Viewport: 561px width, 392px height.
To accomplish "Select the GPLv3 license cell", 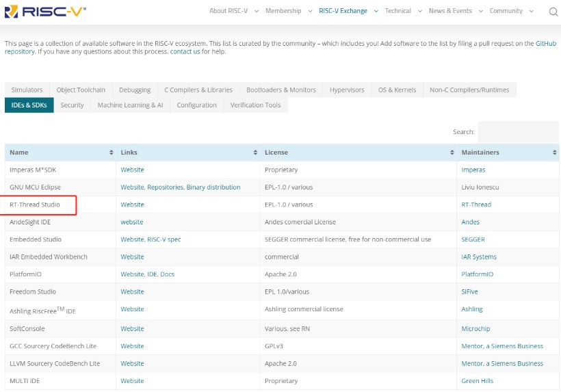I will point(358,346).
